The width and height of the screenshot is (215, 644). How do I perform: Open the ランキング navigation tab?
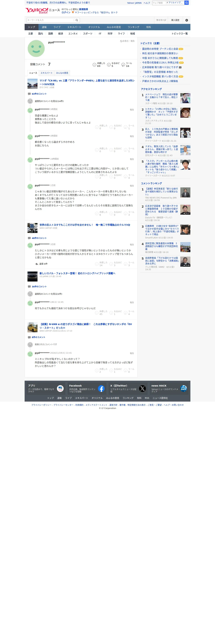tap(133, 27)
